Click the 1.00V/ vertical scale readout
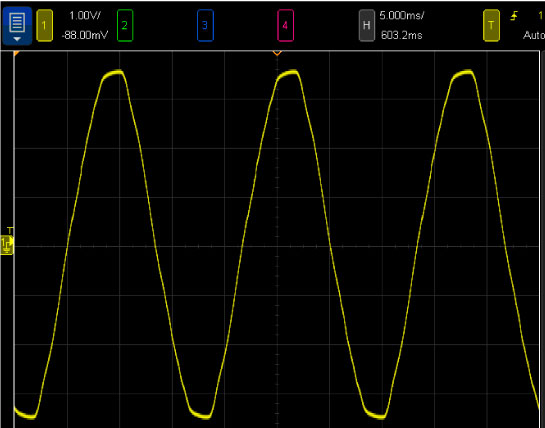Viewport: 545px width, 428px height. coord(85,16)
